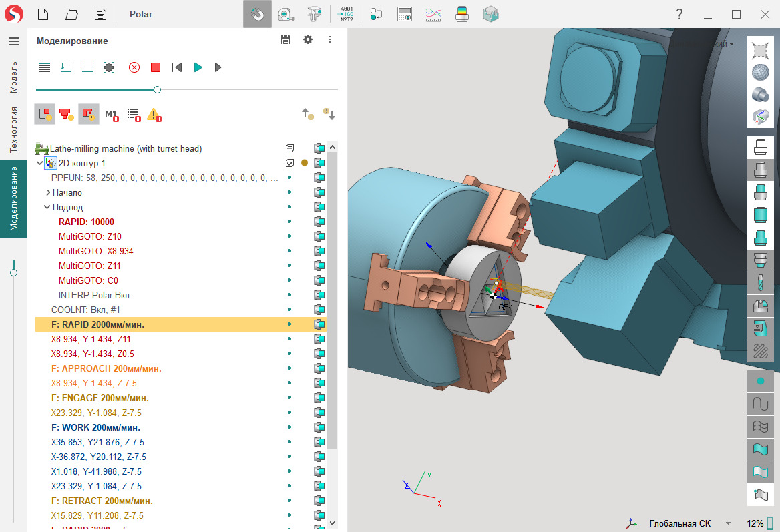Toggle the M1 stop condition button
The width and height of the screenshot is (780, 532).
[x=111, y=115]
